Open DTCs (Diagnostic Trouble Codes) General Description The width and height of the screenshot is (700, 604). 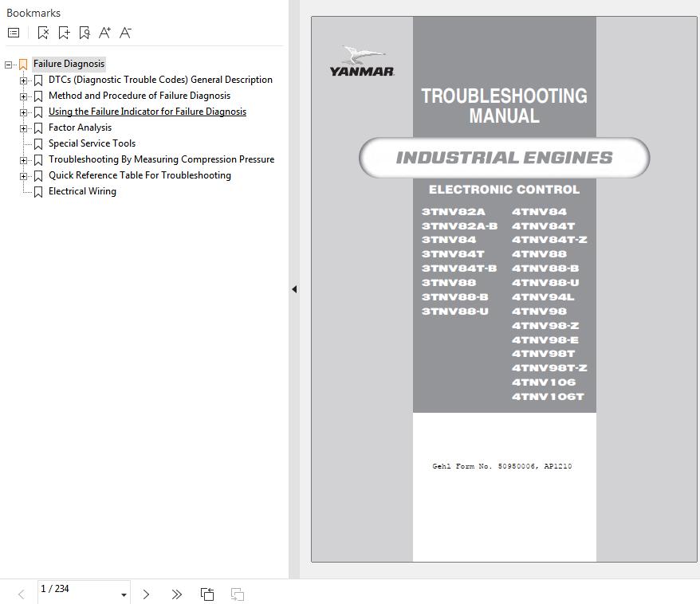point(160,80)
